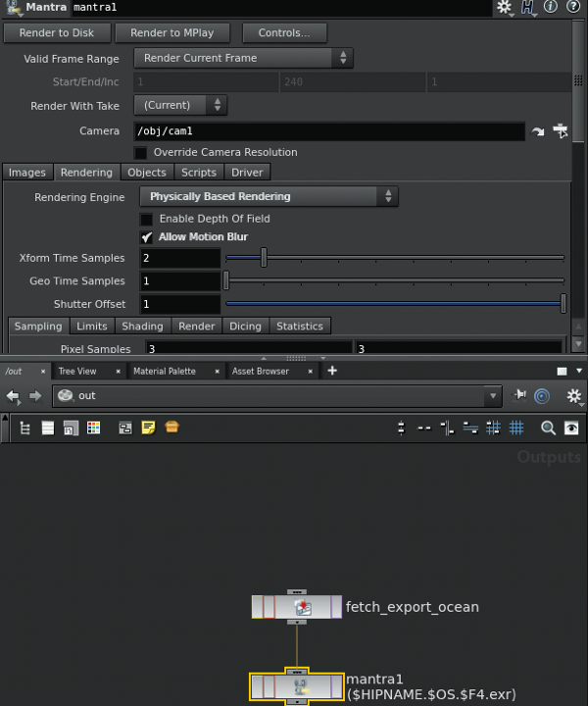588x706 pixels.
Task: Open Valid Frame Range dropdown
Action: click(x=243, y=58)
